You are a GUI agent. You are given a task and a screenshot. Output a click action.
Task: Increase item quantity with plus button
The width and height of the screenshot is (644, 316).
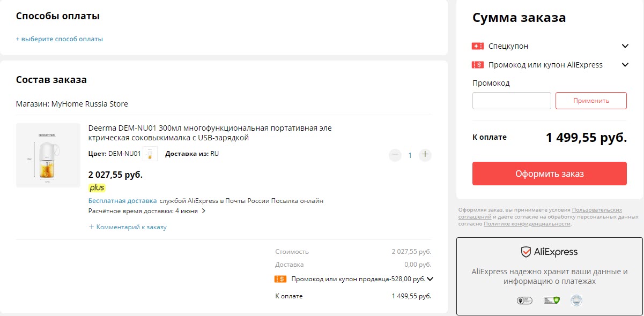[x=425, y=155]
